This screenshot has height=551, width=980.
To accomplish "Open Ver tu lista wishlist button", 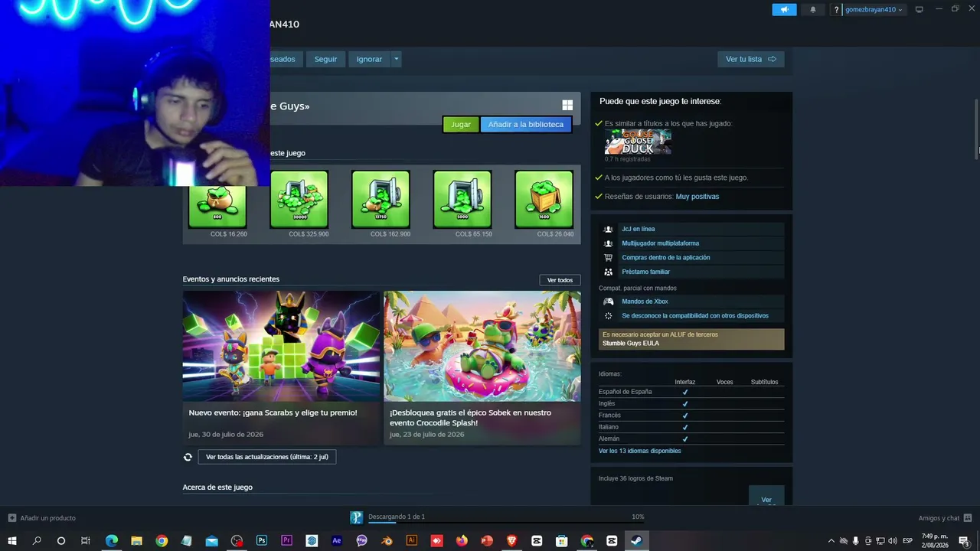I will [x=750, y=59].
